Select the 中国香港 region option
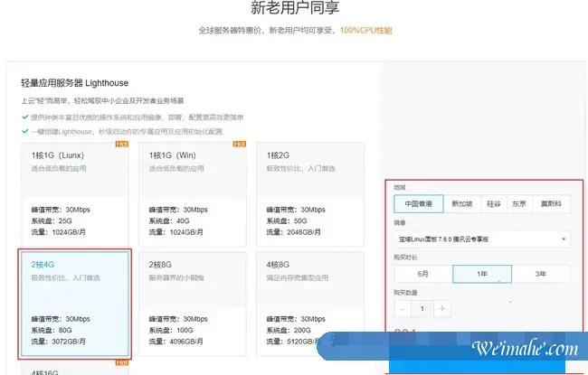The width and height of the screenshot is (588, 375). (x=418, y=204)
